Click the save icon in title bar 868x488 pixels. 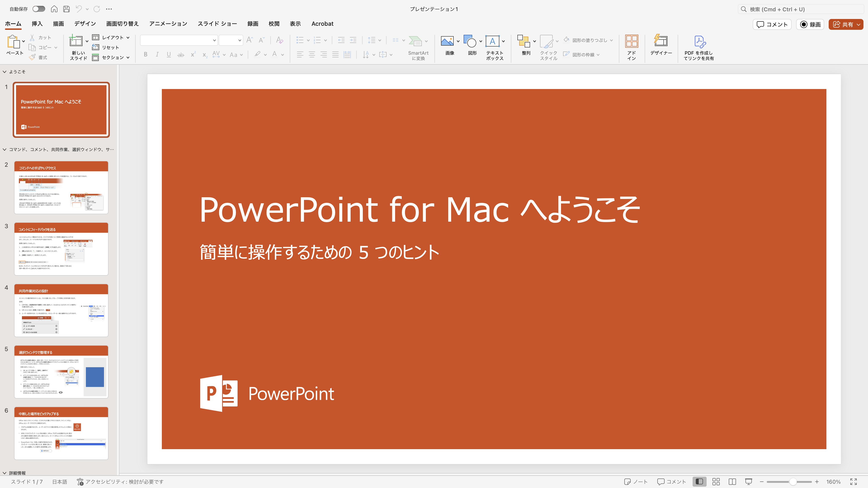[x=66, y=9]
